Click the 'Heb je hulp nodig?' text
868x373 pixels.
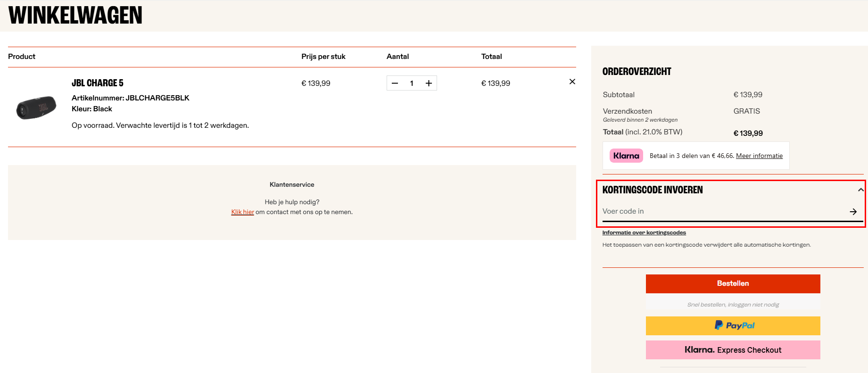[x=292, y=202]
